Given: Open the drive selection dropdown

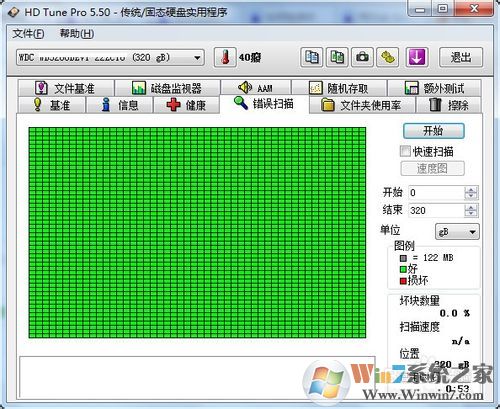Looking at the screenshot, I should pyautogui.click(x=110, y=58).
